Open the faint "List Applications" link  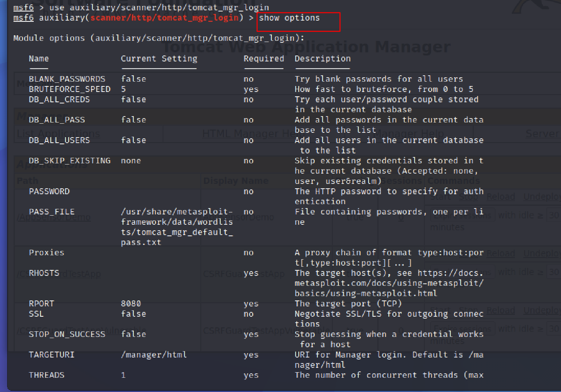click(x=58, y=134)
